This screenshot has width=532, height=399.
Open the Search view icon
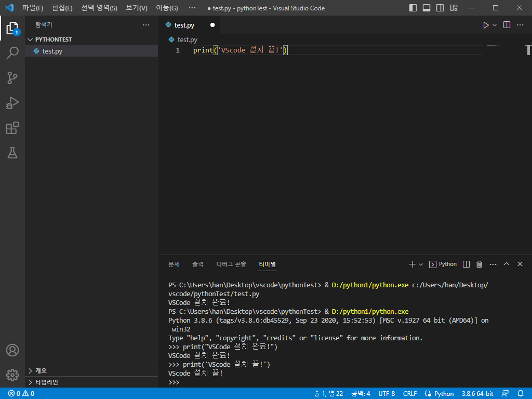pos(12,53)
